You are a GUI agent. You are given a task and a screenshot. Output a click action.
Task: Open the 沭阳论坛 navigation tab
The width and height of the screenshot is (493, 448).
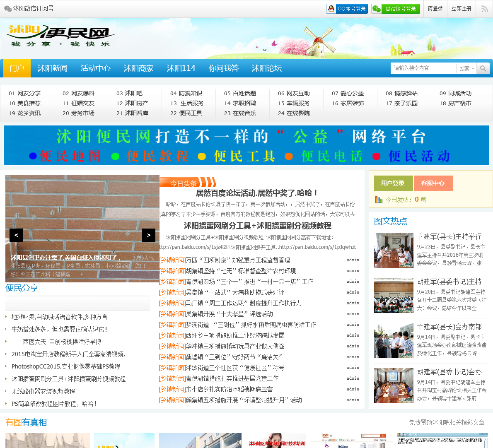pyautogui.click(x=267, y=68)
